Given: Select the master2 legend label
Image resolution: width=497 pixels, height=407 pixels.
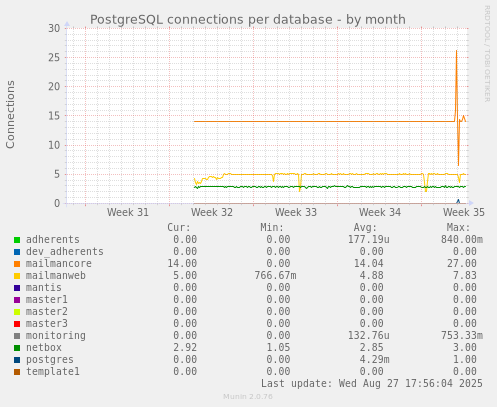Looking at the screenshot, I should 47,311.
